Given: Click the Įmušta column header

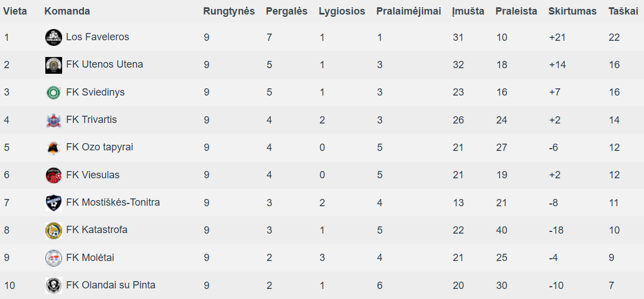Looking at the screenshot, I should click(x=468, y=11).
